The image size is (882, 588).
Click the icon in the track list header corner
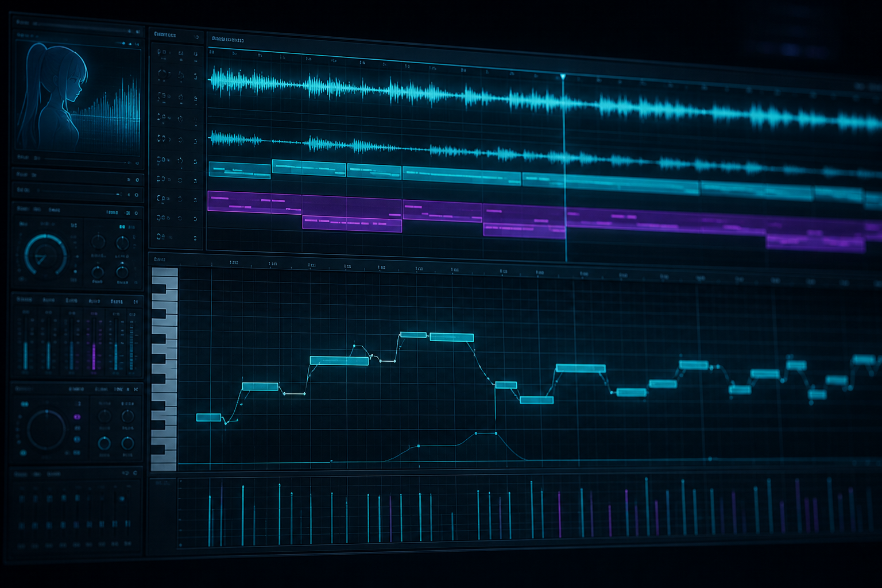196,37
